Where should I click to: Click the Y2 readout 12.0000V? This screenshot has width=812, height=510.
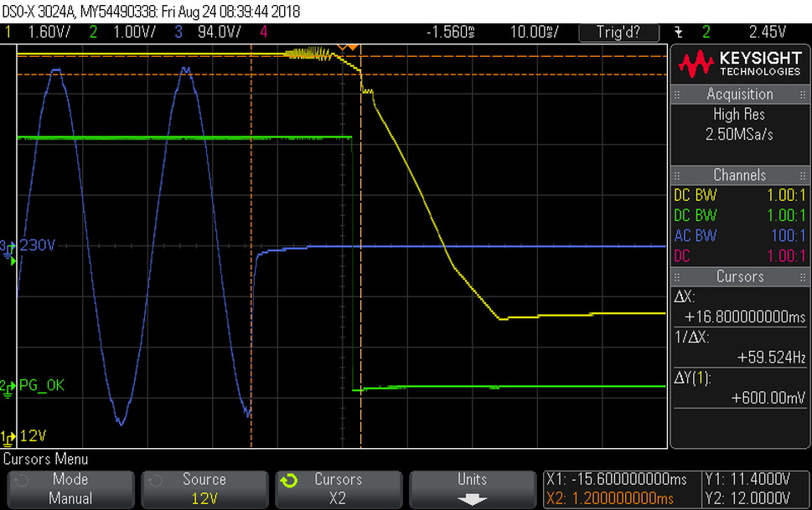[x=747, y=498]
